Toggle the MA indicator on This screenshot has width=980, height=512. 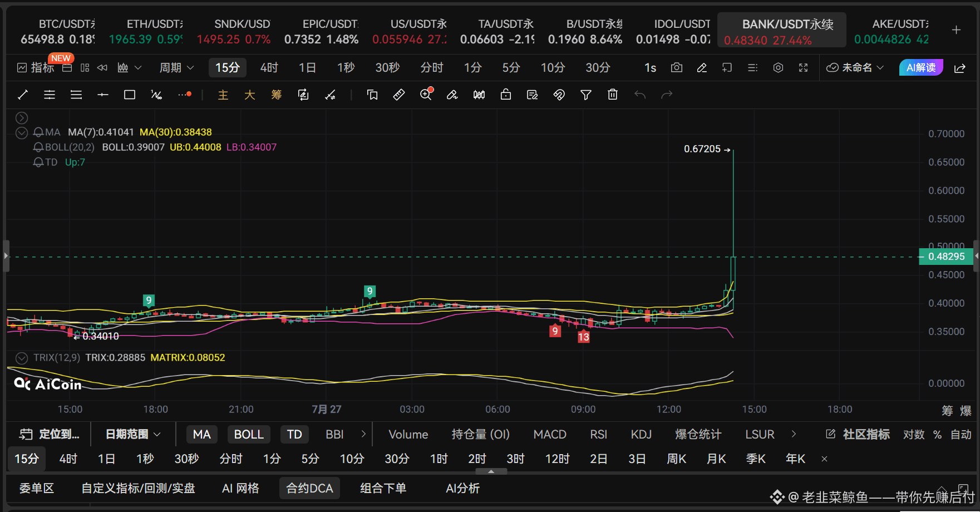(x=201, y=435)
